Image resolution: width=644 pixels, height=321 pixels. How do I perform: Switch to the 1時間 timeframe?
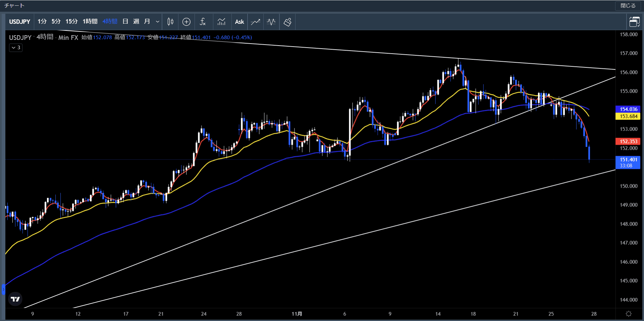[90, 22]
